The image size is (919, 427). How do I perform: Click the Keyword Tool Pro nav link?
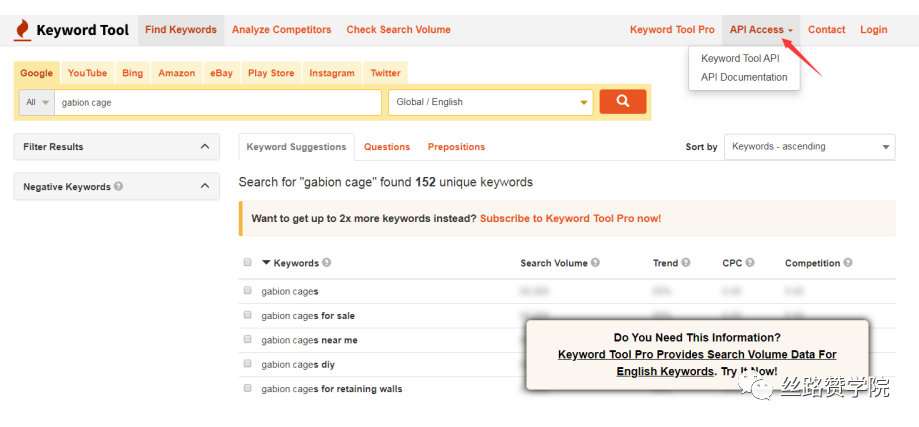click(672, 30)
